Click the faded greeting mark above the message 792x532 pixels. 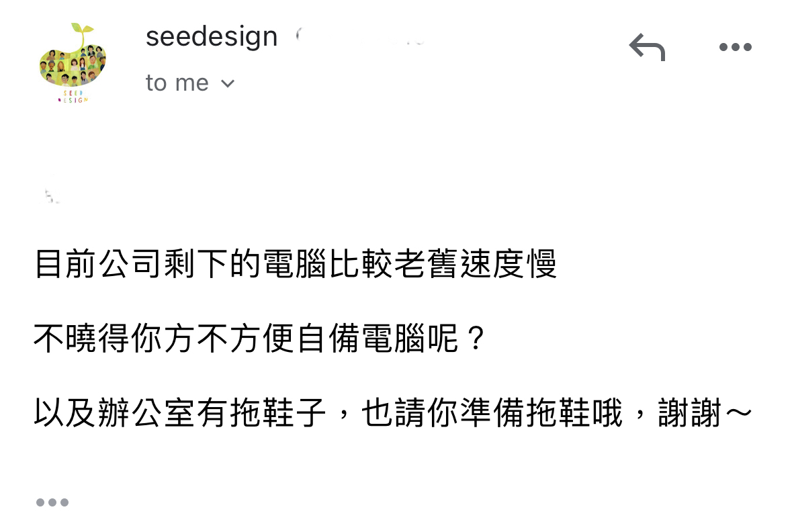(x=50, y=196)
